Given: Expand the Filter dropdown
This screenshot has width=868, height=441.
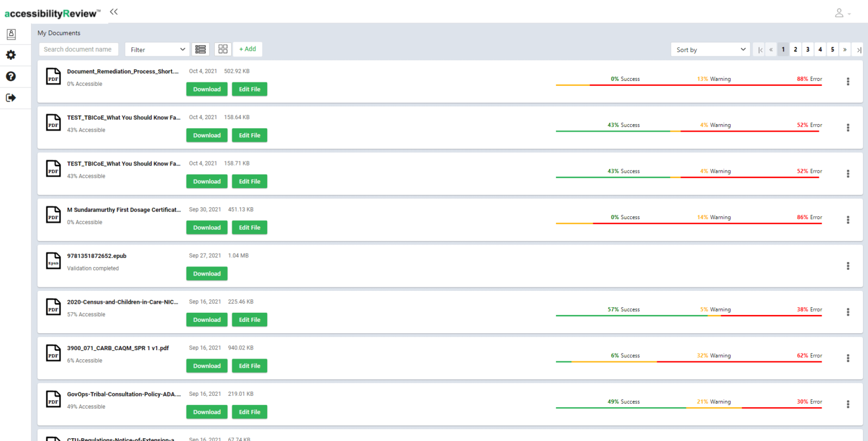Looking at the screenshot, I should (157, 50).
